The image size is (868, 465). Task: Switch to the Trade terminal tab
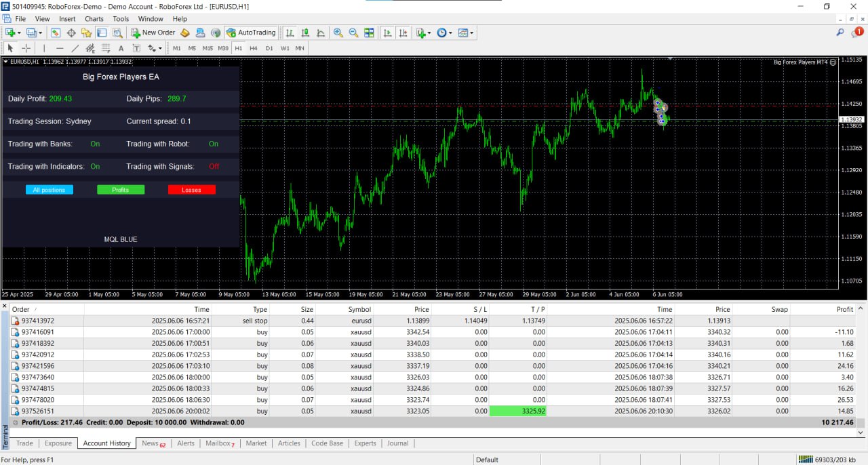[x=24, y=443]
